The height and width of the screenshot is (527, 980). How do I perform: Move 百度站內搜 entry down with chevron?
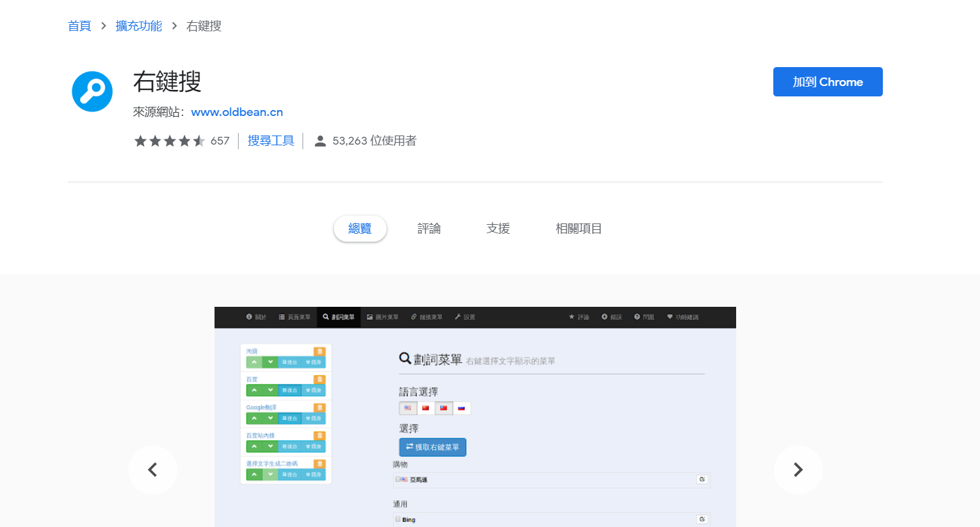(270, 446)
